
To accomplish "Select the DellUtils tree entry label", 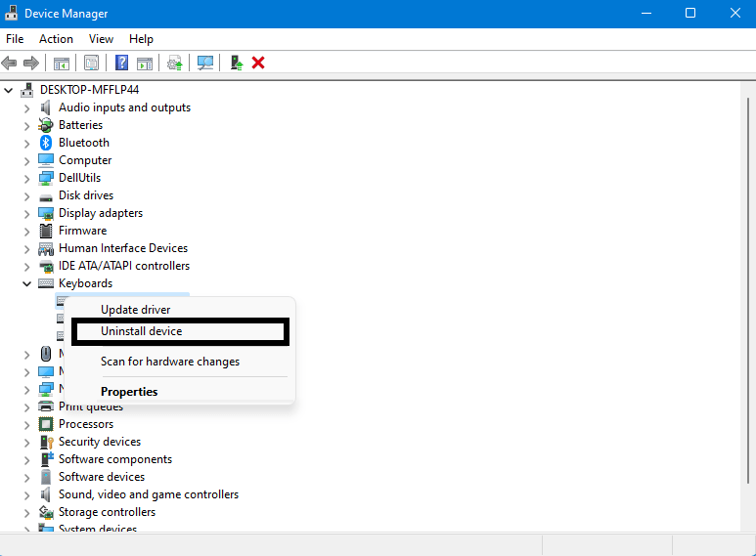I will 79,178.
